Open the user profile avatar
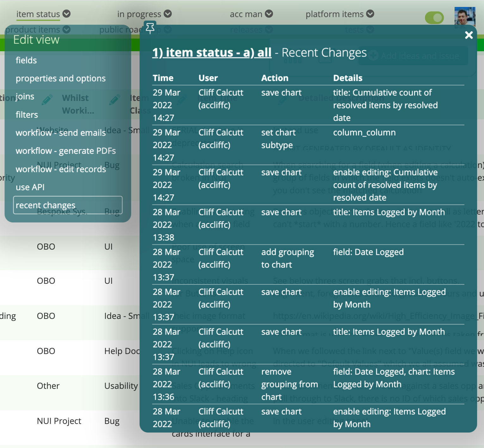This screenshot has height=448, width=484. [x=465, y=17]
